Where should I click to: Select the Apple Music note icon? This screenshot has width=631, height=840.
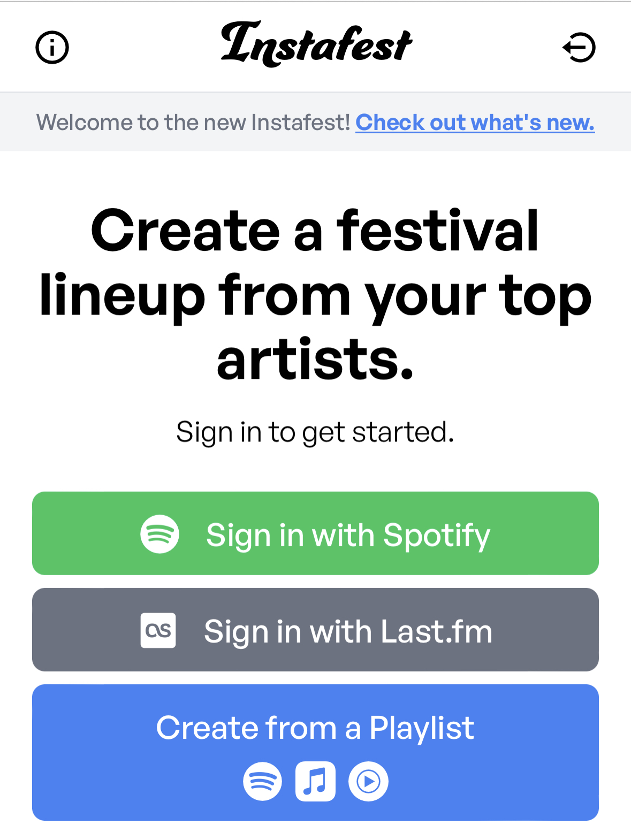(315, 781)
